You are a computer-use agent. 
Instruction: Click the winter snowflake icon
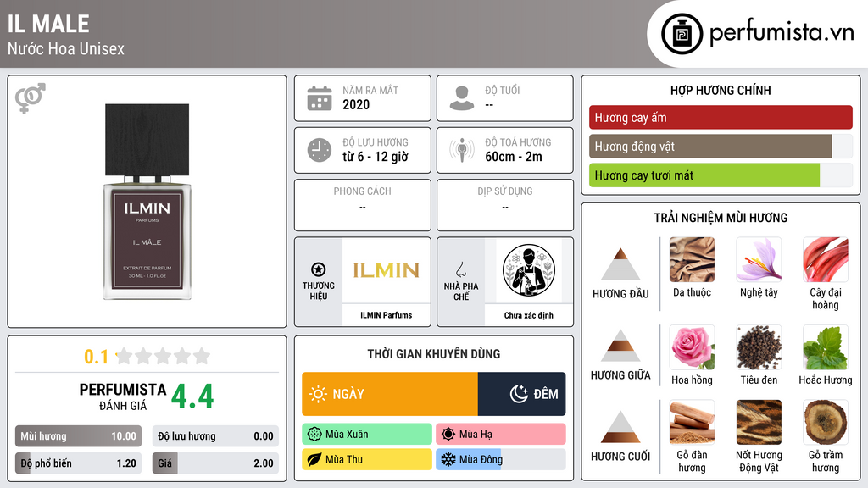tap(448, 459)
